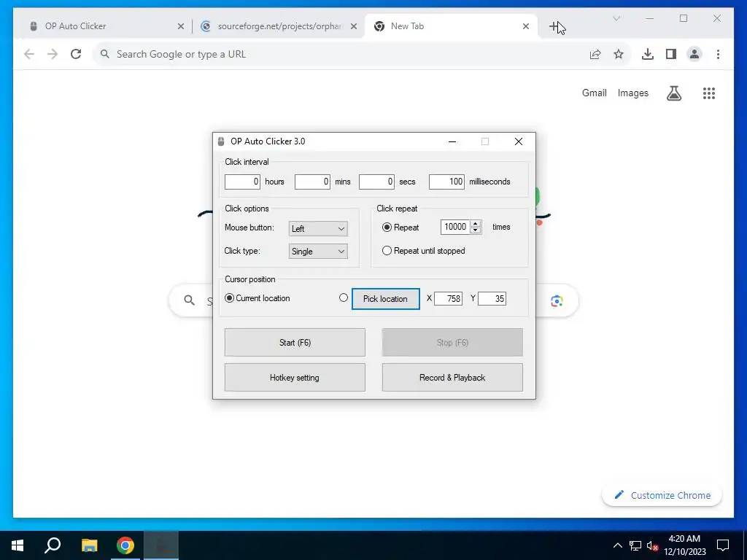Click magnifier icon in Google search box
Screen dimensions: 747x560
pos(189,300)
